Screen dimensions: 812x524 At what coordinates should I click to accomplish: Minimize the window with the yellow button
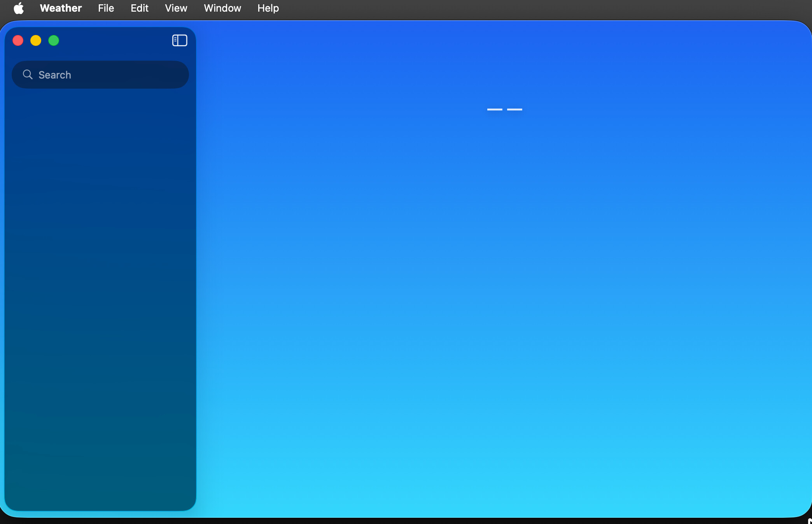point(36,40)
